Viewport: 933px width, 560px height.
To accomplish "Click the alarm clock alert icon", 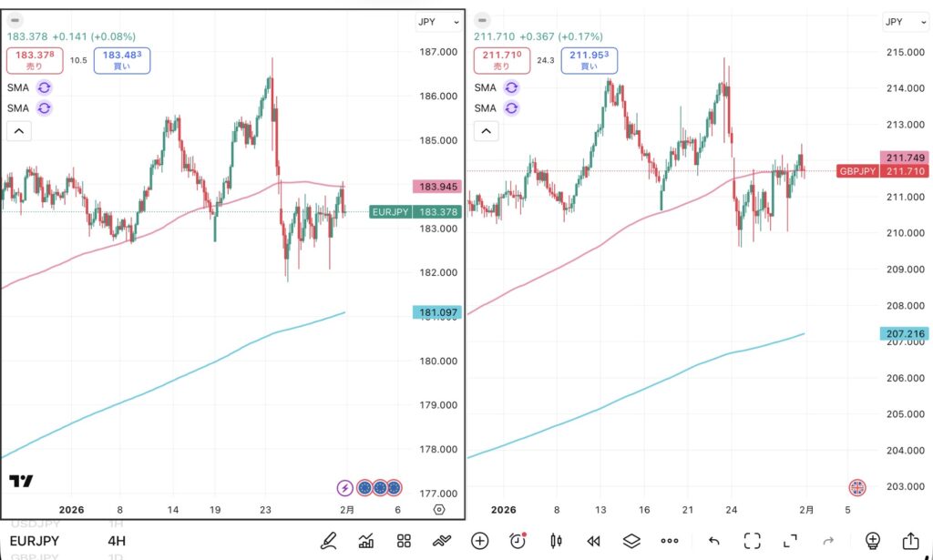I will click(x=518, y=541).
